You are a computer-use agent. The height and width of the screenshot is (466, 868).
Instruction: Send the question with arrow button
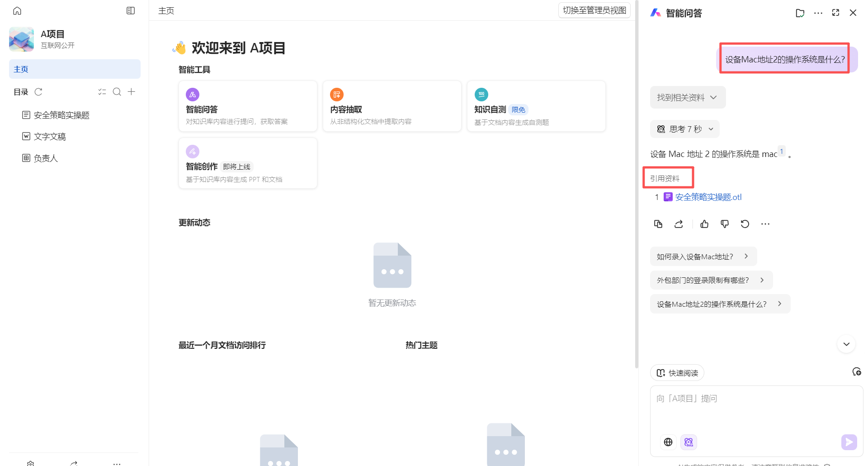pyautogui.click(x=849, y=442)
